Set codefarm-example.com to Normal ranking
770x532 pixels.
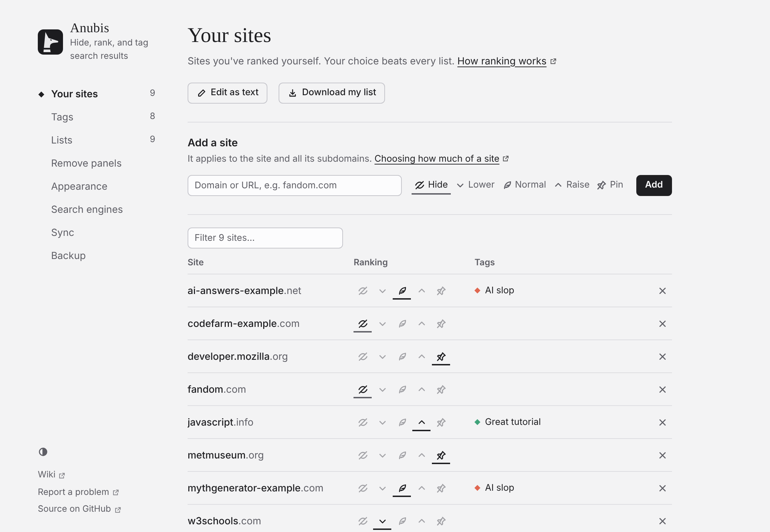[x=402, y=324]
